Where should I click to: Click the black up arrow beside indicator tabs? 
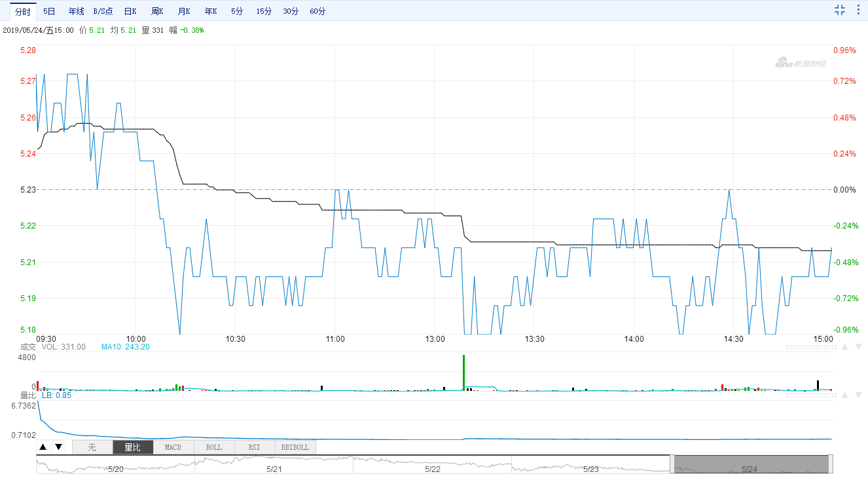(43, 447)
